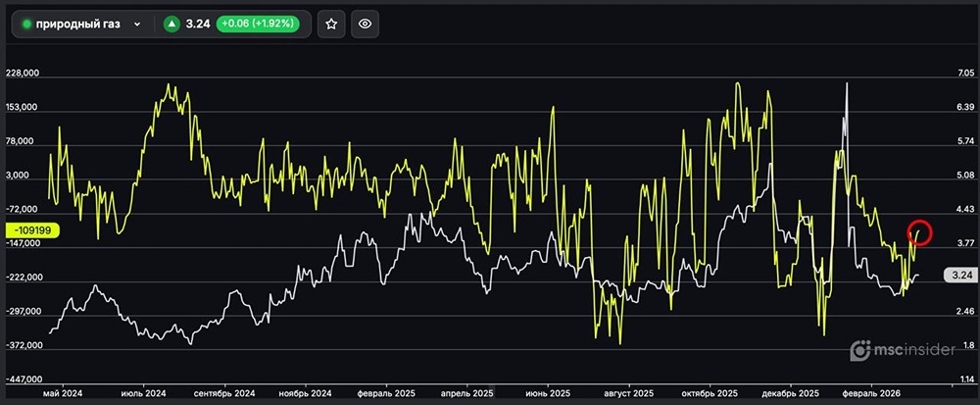The height and width of the screenshot is (405, 980).
Task: Click ноябрь 2024 on the time axis
Action: pos(306,392)
